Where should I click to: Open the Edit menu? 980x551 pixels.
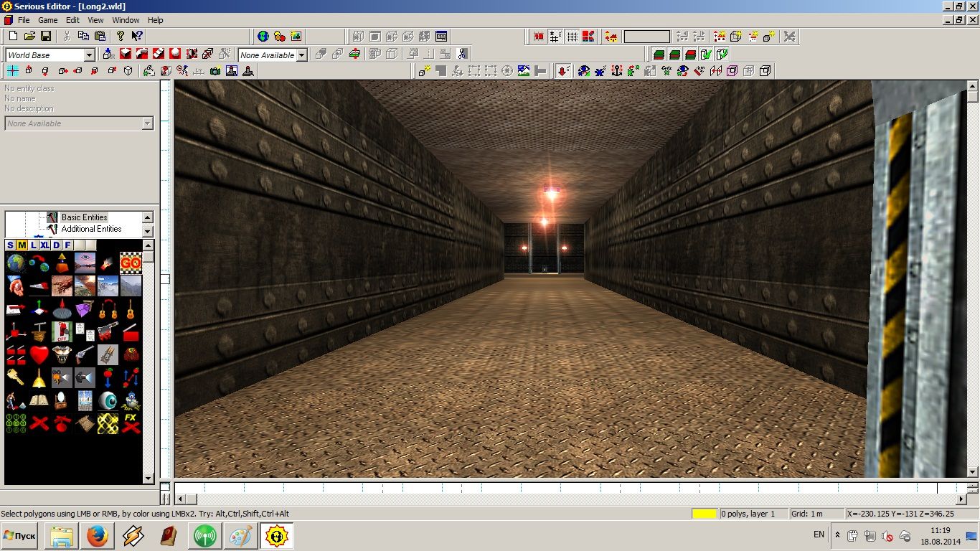click(x=72, y=20)
